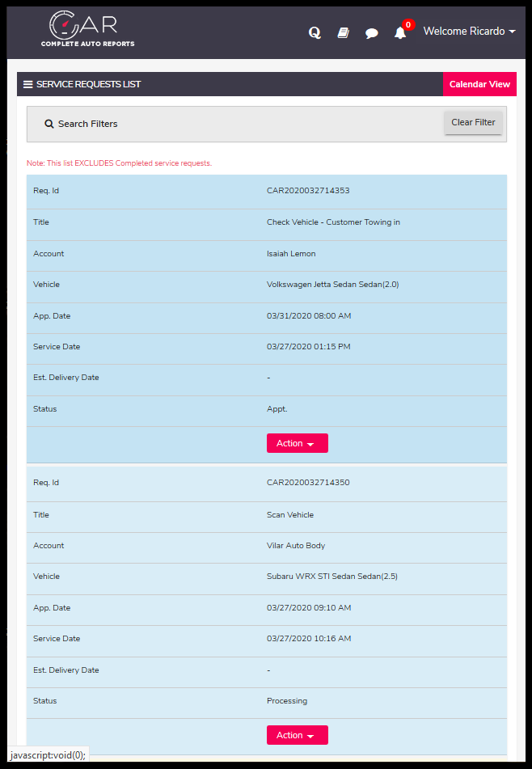Open the Q search icon in header
The width and height of the screenshot is (532, 769).
point(315,32)
